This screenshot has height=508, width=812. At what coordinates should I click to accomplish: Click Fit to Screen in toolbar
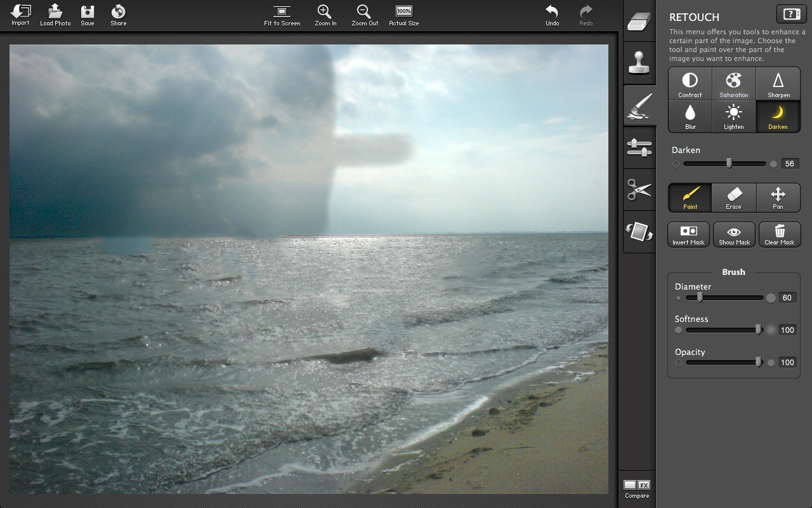point(282,15)
